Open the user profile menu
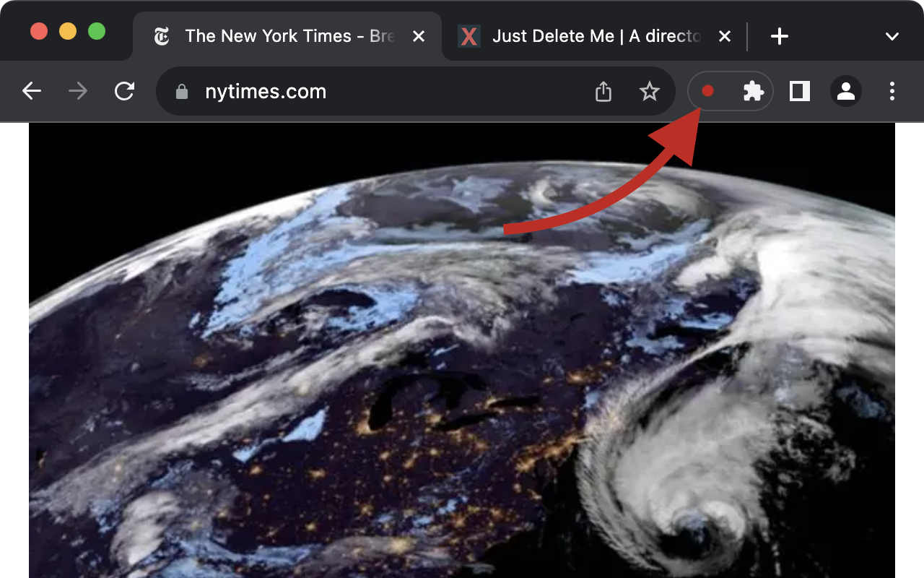Screen dimensions: 924x578 pos(846,91)
